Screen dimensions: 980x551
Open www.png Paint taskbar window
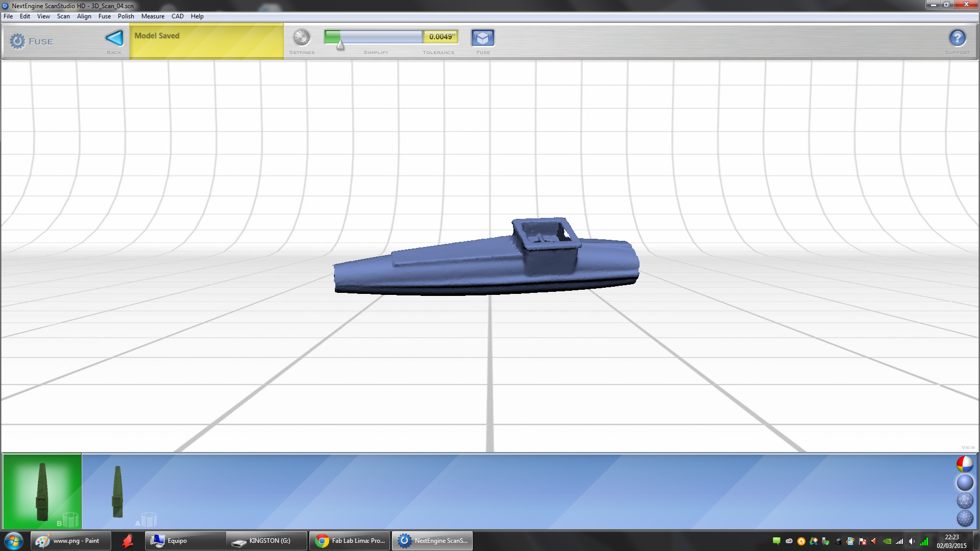(x=71, y=541)
